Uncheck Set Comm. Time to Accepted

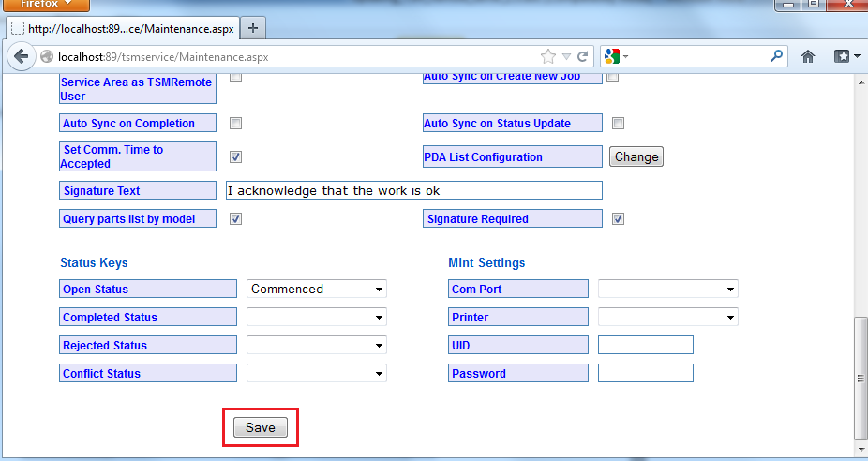pos(236,156)
